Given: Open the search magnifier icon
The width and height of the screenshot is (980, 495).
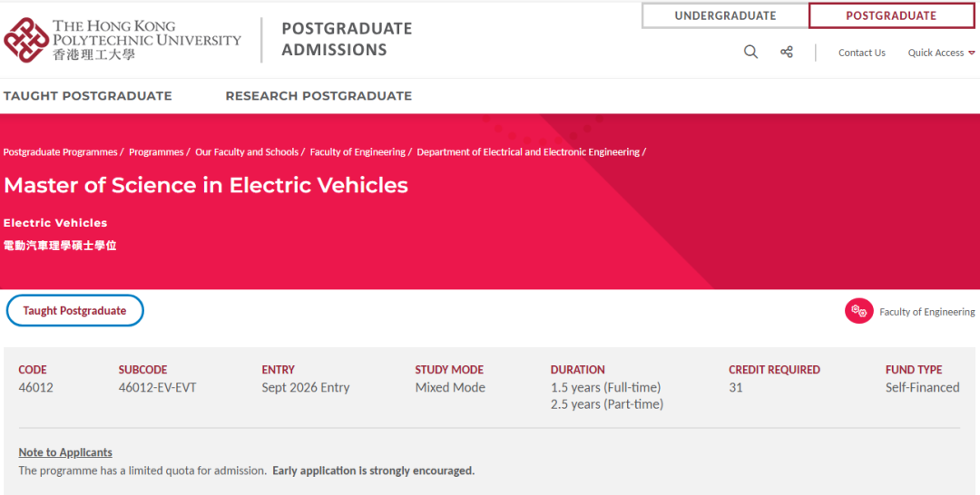Looking at the screenshot, I should tap(750, 52).
